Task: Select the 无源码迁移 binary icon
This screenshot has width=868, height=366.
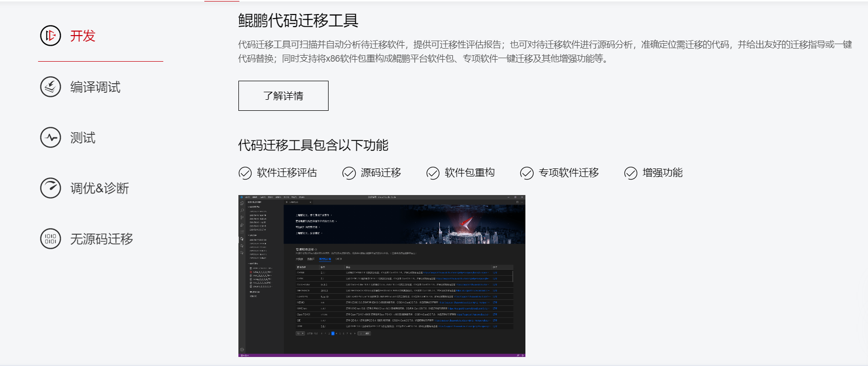Action: point(51,239)
